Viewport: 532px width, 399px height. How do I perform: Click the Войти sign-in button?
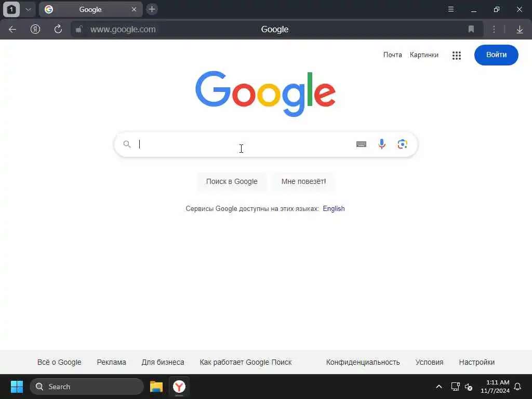pos(496,55)
